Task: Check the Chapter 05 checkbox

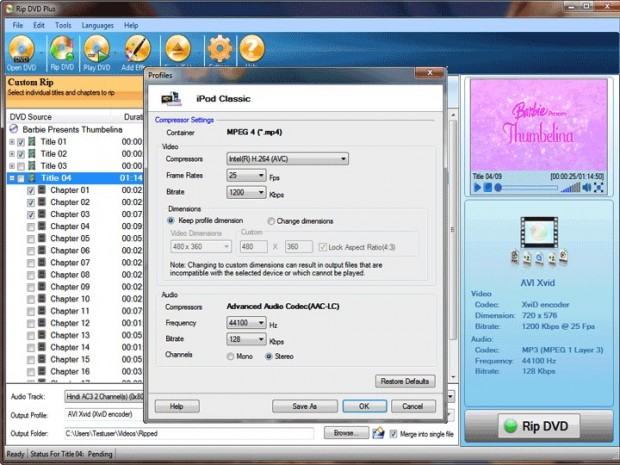Action: 31,239
